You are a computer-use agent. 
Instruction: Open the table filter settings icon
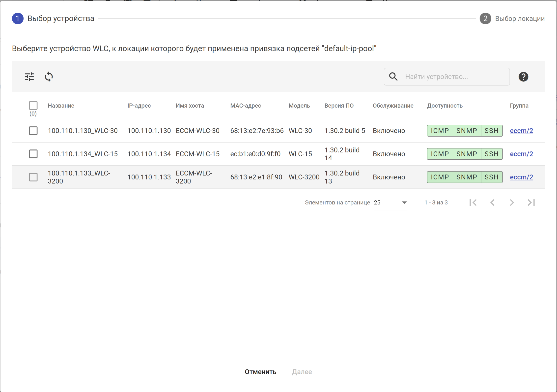click(29, 77)
